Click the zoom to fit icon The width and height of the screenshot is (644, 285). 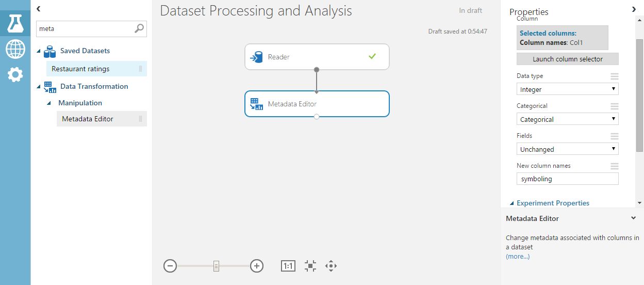pyautogui.click(x=310, y=266)
